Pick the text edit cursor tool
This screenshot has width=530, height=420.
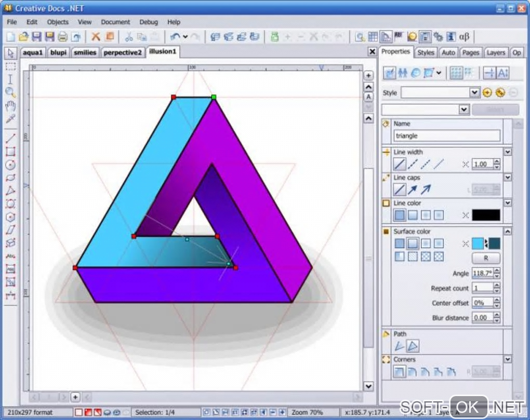(10, 79)
